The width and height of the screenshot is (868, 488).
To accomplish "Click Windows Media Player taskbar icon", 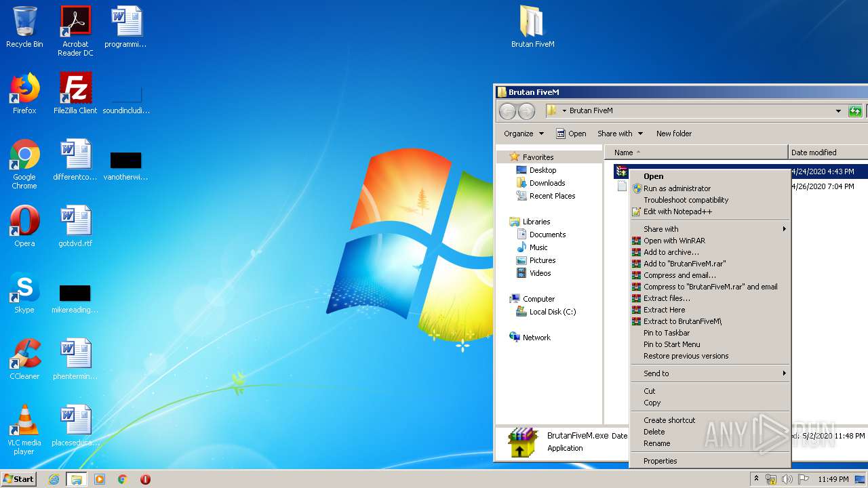I will [x=100, y=479].
